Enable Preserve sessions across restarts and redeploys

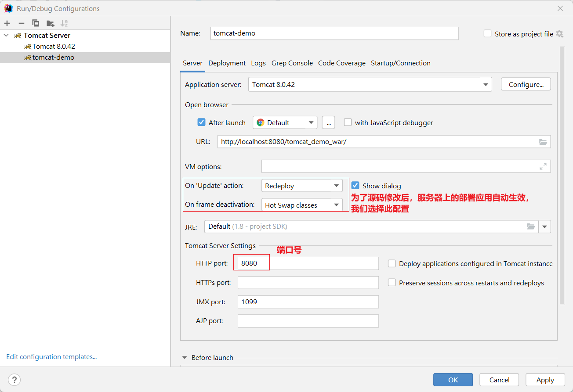392,283
